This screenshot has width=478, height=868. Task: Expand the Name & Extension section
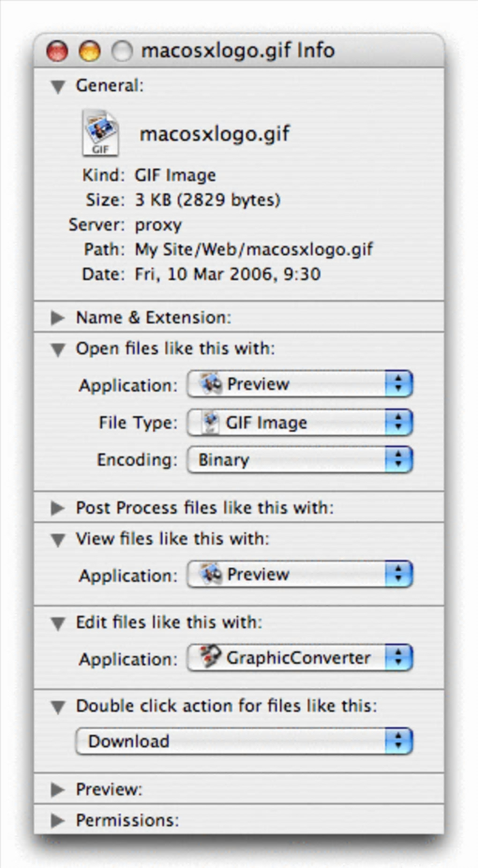point(58,318)
